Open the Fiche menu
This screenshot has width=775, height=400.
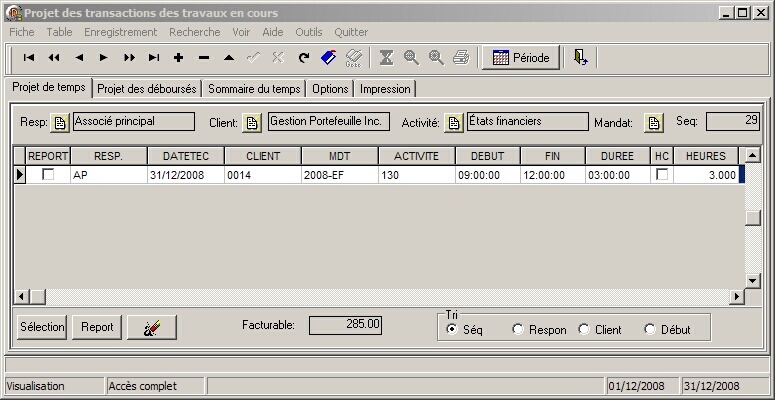[22, 32]
